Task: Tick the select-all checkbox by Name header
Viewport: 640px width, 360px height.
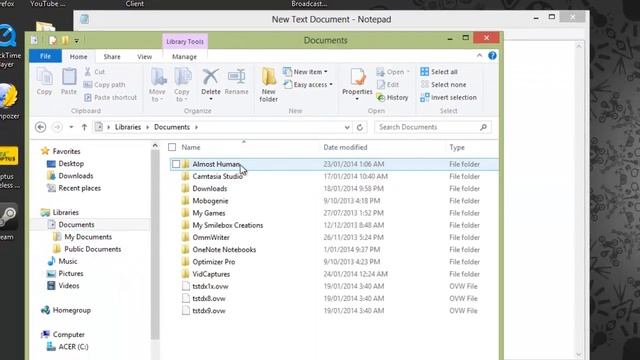Action: (x=172, y=147)
